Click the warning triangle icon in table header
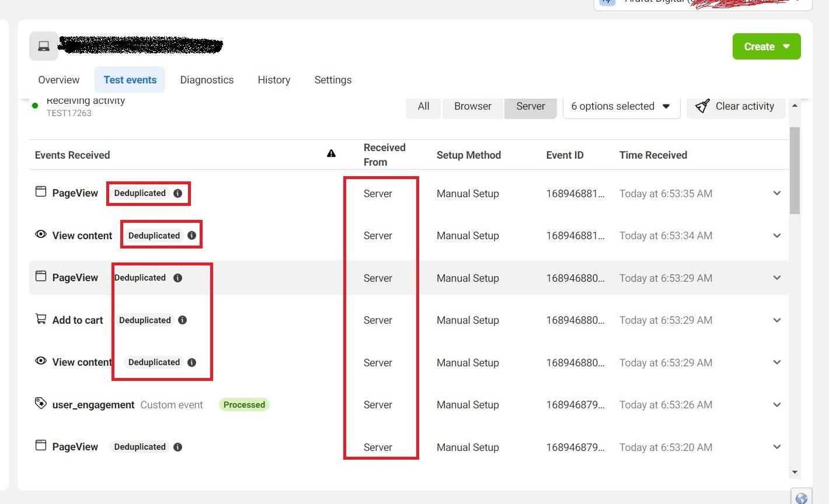Screen dimensions: 829x504 coord(331,153)
